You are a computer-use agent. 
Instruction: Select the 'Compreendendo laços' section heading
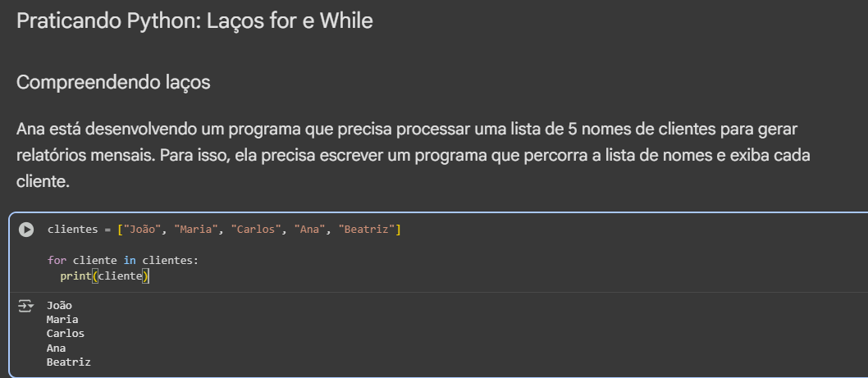coord(113,82)
